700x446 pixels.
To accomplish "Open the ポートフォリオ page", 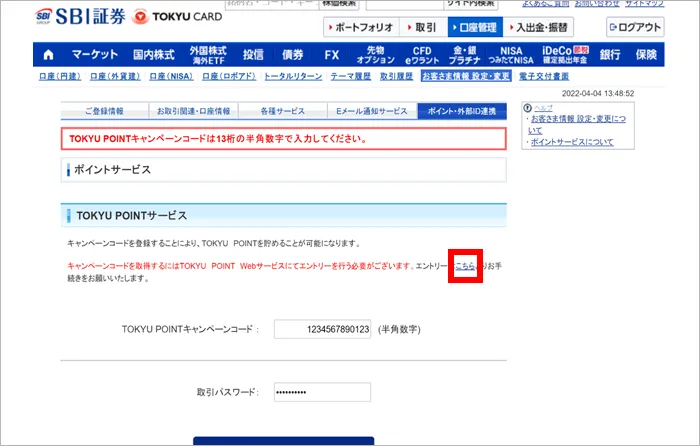I will tap(361, 27).
